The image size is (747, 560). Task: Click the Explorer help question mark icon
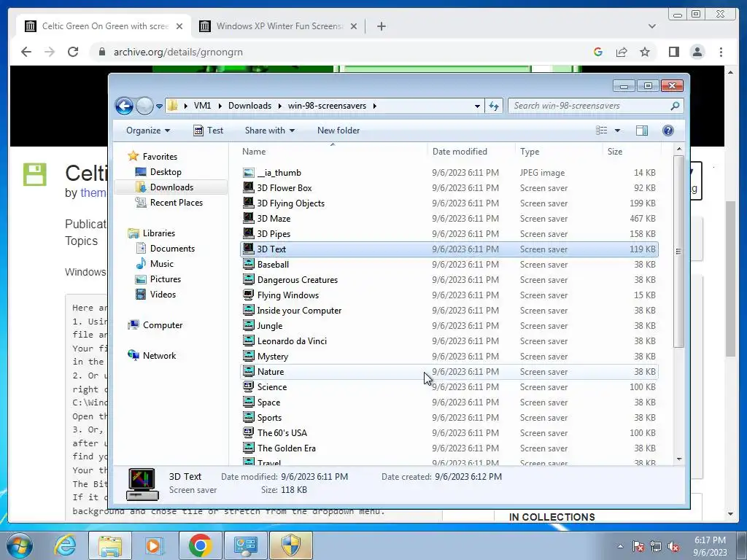(x=668, y=131)
